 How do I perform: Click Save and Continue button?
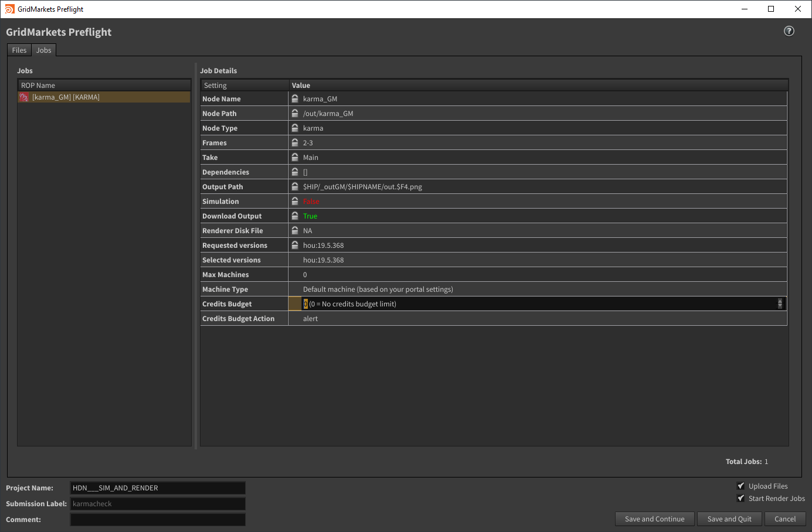point(655,519)
